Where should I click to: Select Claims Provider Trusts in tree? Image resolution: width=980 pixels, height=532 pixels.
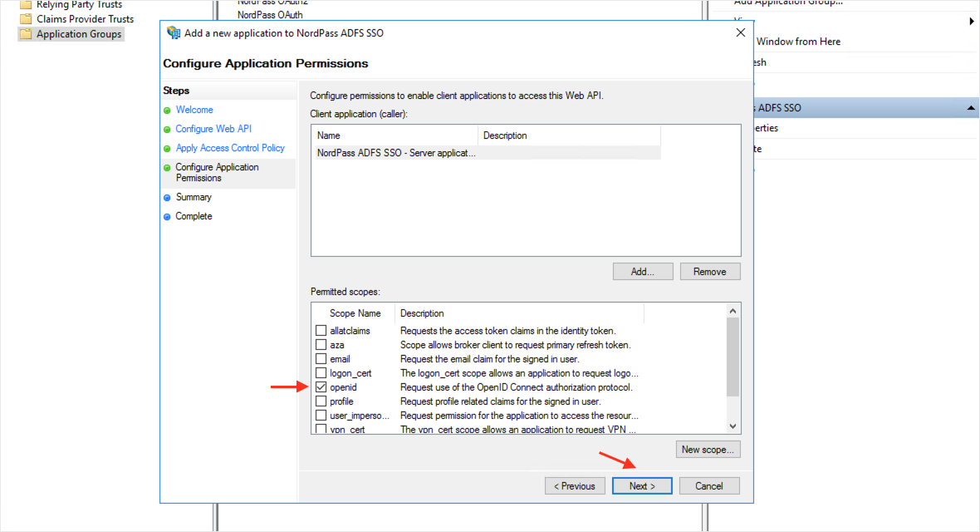coord(85,19)
